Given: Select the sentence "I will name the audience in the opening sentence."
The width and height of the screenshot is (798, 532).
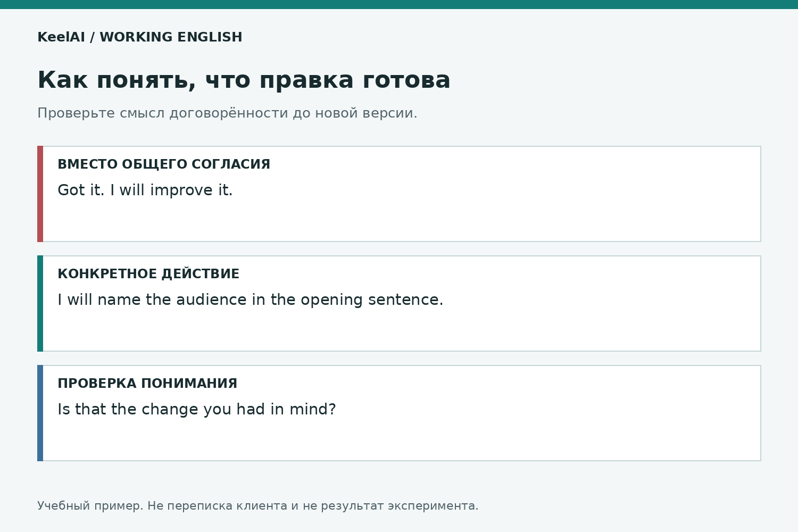Looking at the screenshot, I should pos(251,300).
